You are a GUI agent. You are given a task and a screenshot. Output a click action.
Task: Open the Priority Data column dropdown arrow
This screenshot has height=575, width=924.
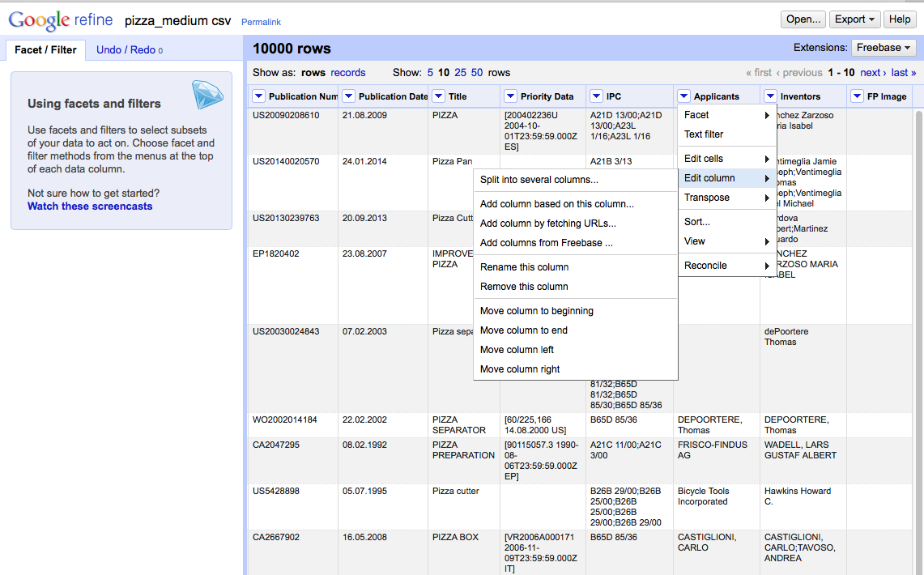(x=510, y=96)
